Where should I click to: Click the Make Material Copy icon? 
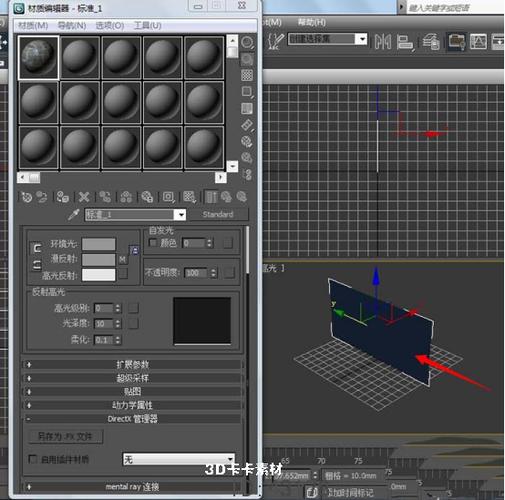click(105, 197)
